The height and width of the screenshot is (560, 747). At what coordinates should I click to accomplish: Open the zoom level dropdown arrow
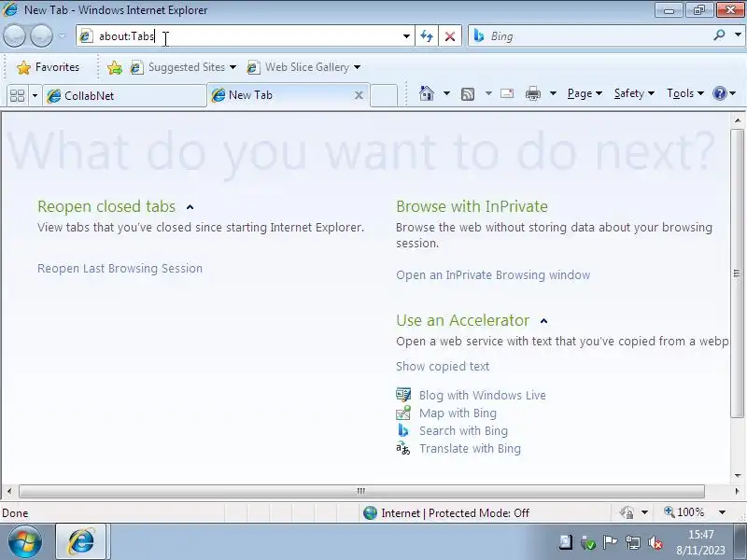[x=722, y=512]
